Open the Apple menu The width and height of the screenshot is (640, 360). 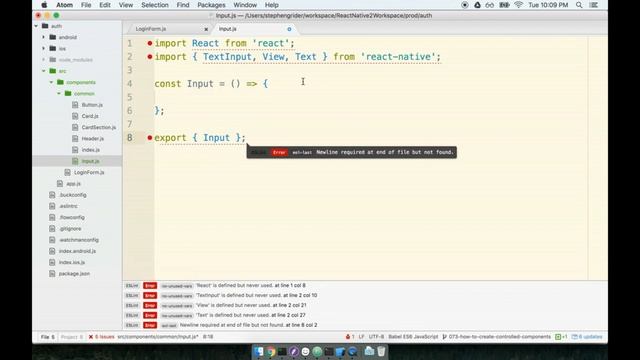(x=44, y=5)
